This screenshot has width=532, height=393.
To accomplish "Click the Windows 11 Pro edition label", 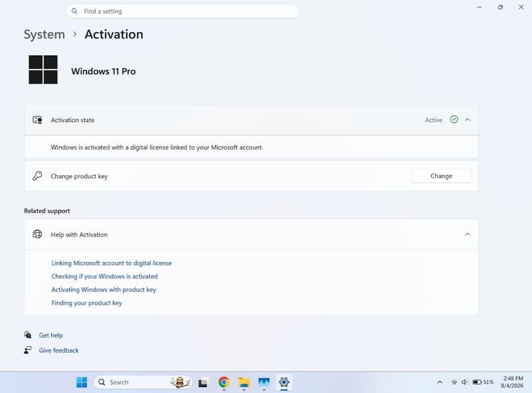I will [104, 71].
